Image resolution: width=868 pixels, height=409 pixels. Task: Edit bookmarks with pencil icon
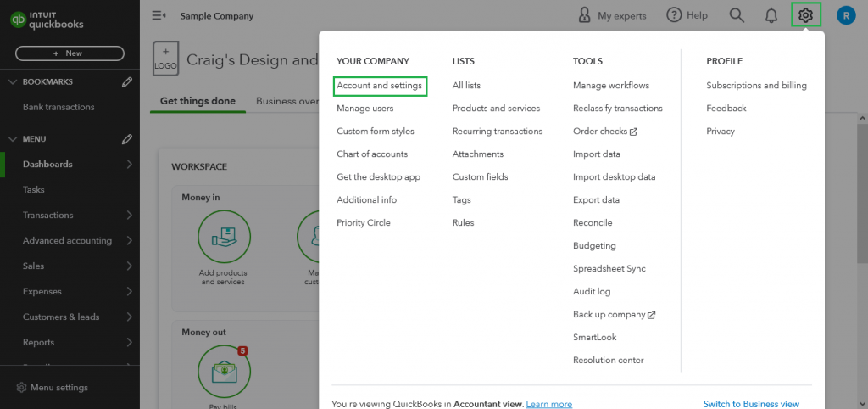click(x=127, y=82)
